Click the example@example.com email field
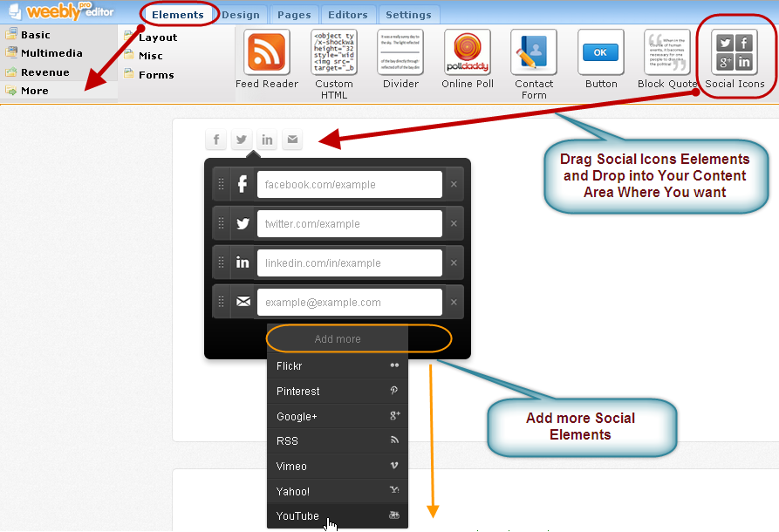Image resolution: width=779 pixels, height=532 pixels. point(349,303)
